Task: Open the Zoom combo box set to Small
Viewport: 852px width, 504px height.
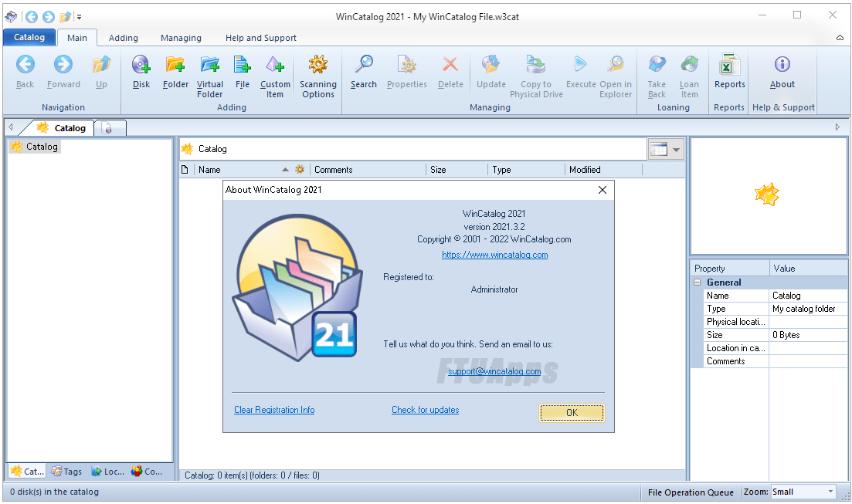Action: [803, 492]
